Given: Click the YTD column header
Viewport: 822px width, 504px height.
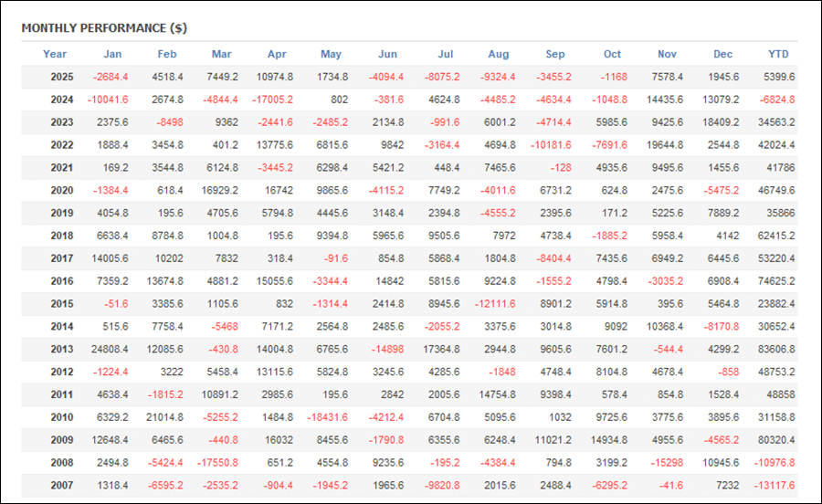Looking at the screenshot, I should [778, 54].
